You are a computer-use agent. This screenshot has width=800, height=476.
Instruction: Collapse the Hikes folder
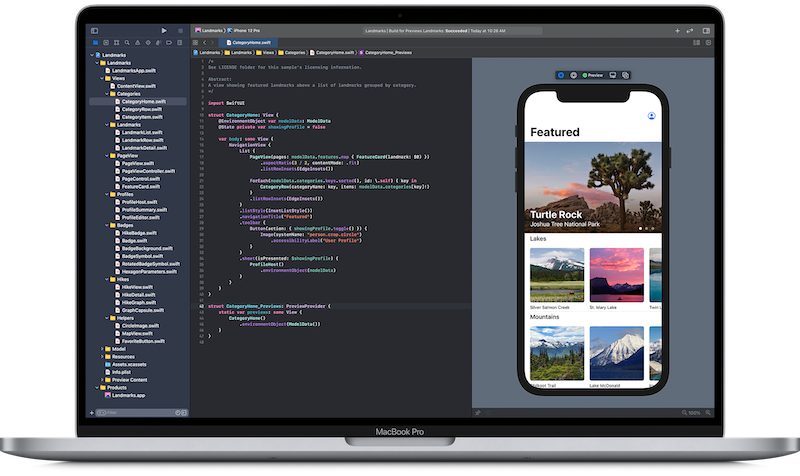(107, 280)
